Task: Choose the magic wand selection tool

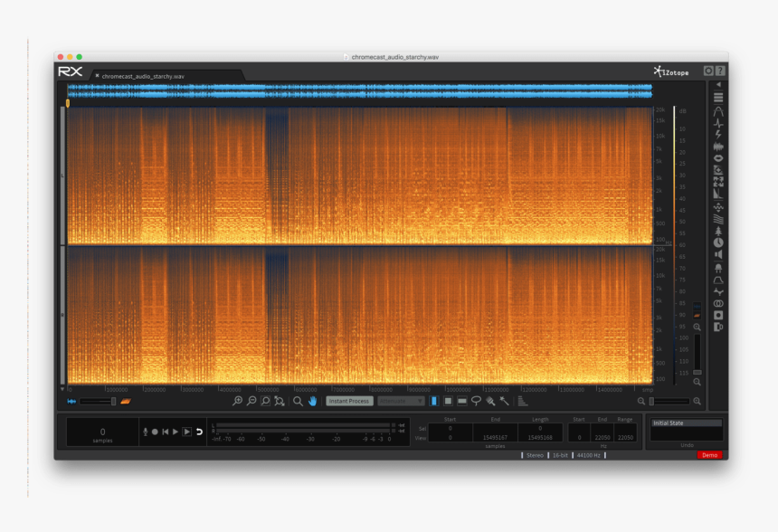Action: (x=504, y=401)
